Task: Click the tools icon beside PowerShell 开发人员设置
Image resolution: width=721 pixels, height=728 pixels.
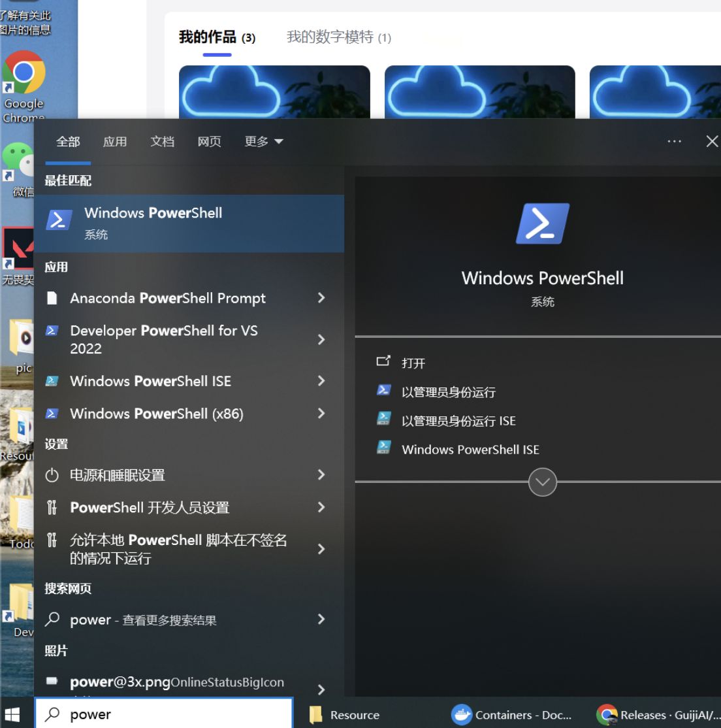Action: [x=52, y=508]
